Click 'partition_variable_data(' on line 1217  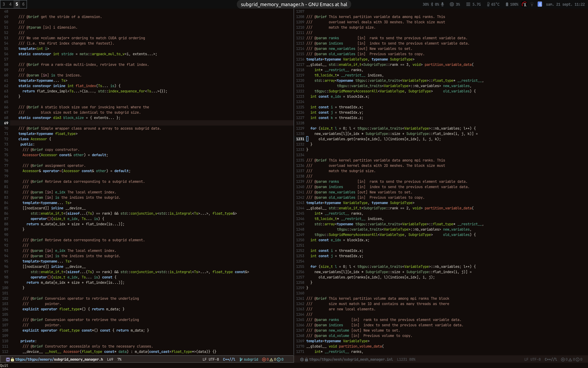(x=449, y=65)
